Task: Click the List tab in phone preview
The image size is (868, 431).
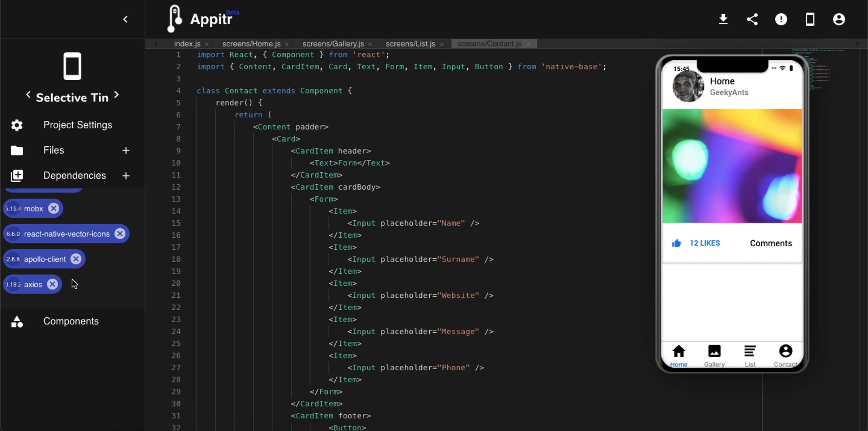Action: click(750, 355)
